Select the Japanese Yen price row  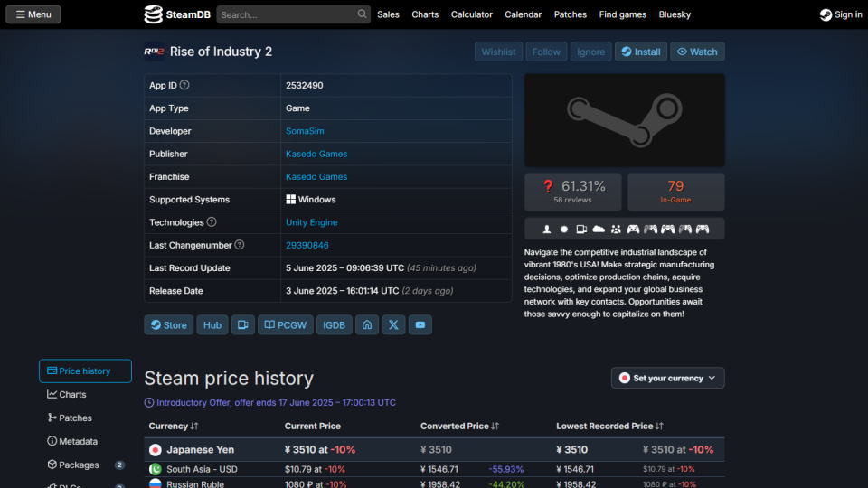click(x=434, y=450)
